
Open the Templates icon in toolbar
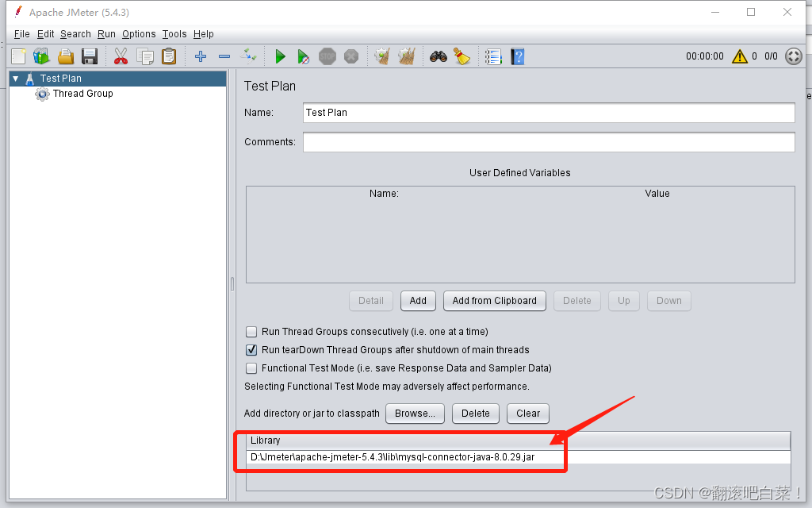(41, 56)
